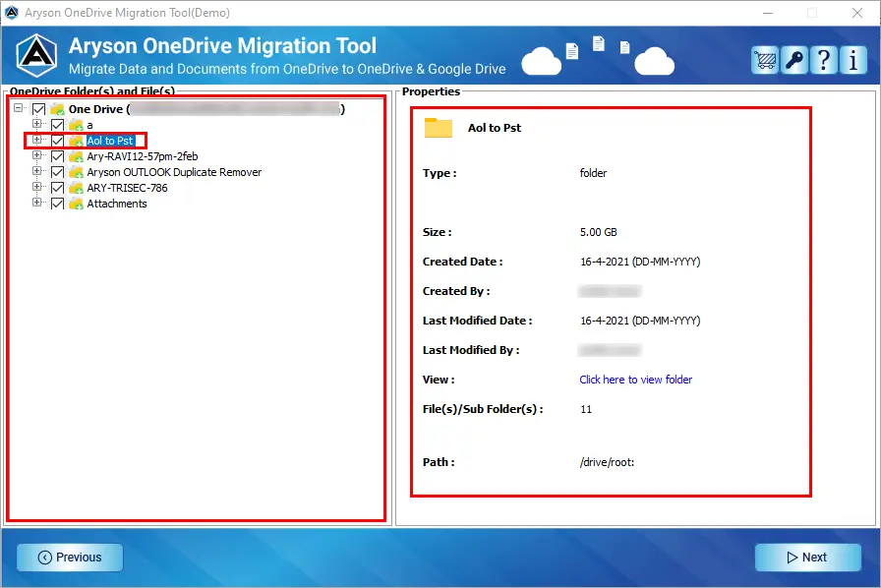Click the Attachments folder icon

[x=76, y=204]
